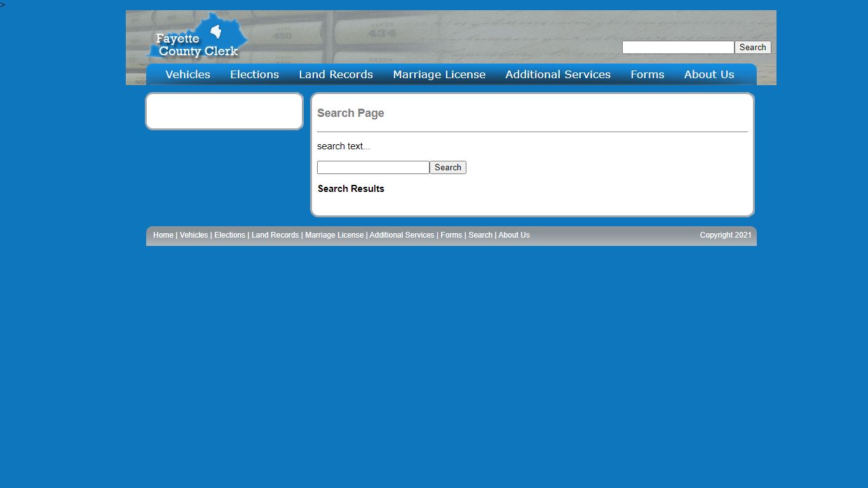
Task: Open the Marriage License menu
Action: [x=439, y=74]
